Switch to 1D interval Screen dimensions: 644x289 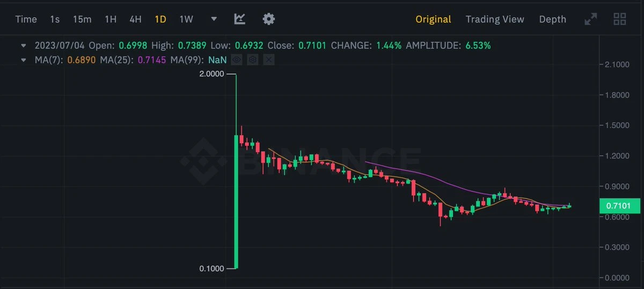160,19
